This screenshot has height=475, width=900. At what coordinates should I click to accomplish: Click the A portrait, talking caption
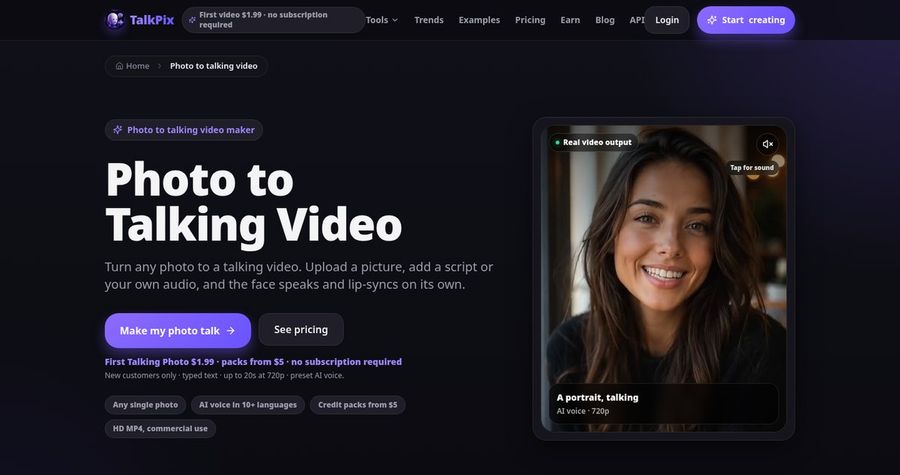tap(597, 398)
